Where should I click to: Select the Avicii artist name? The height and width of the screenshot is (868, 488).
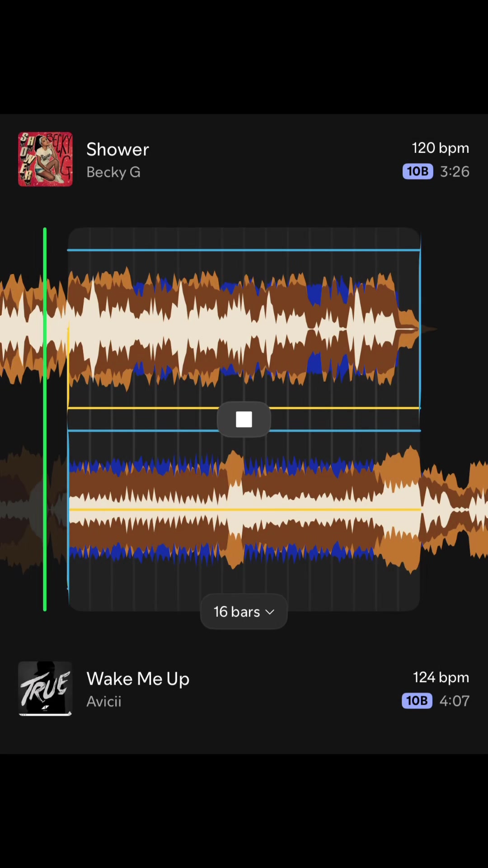[x=104, y=701]
